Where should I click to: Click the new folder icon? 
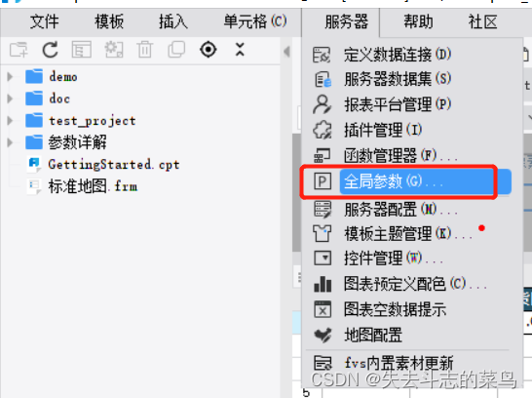(x=19, y=50)
